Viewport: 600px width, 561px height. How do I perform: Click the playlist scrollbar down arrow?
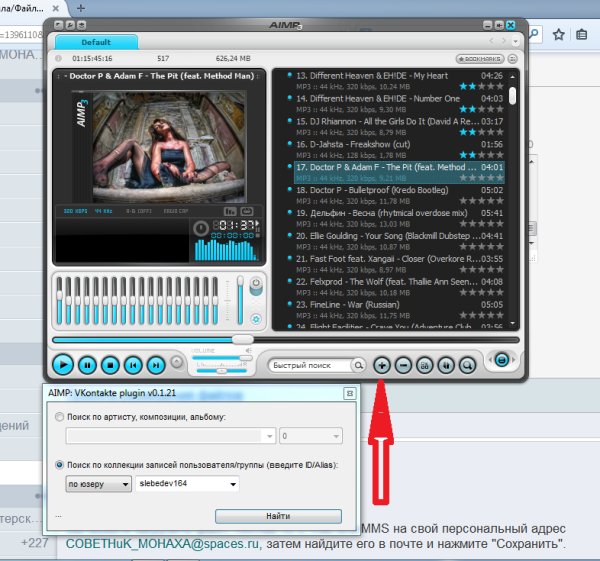513,324
